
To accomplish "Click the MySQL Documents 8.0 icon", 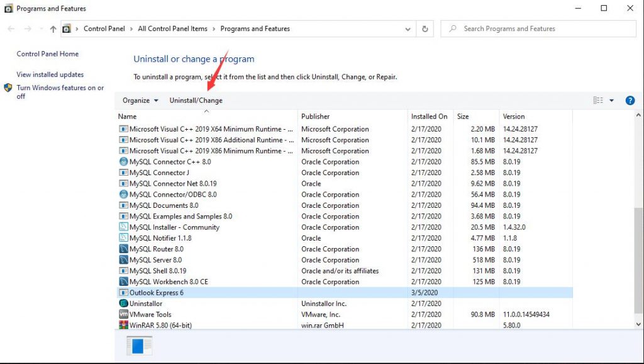I will (x=123, y=205).
